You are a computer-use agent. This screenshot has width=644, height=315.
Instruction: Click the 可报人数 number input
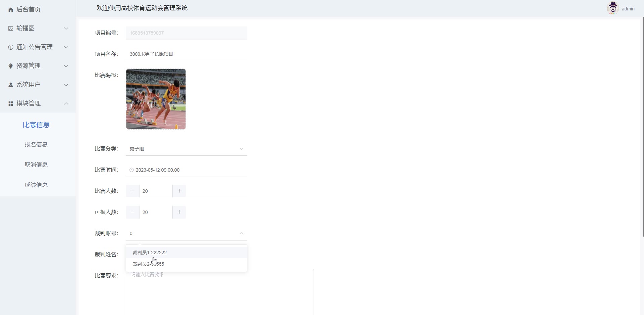(156, 212)
